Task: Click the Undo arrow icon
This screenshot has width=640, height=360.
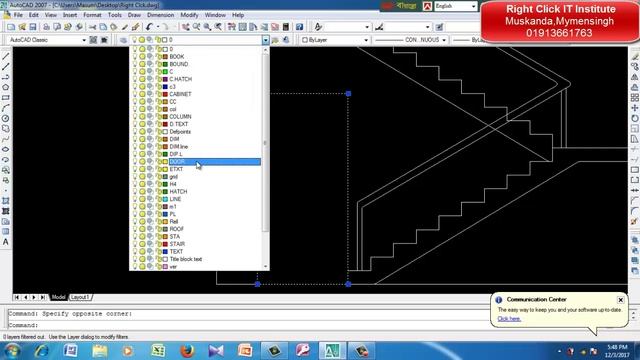Action: pos(149,27)
